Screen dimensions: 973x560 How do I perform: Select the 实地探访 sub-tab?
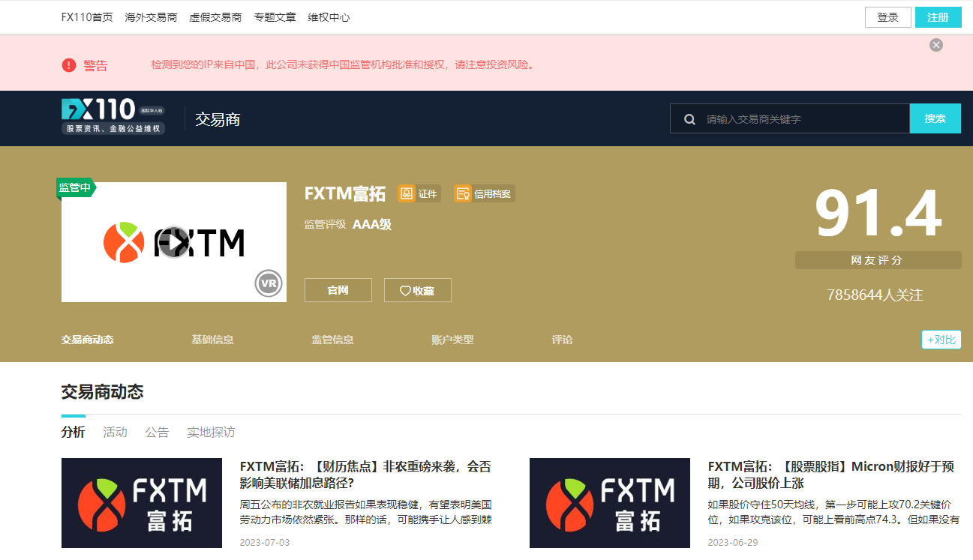tap(212, 432)
